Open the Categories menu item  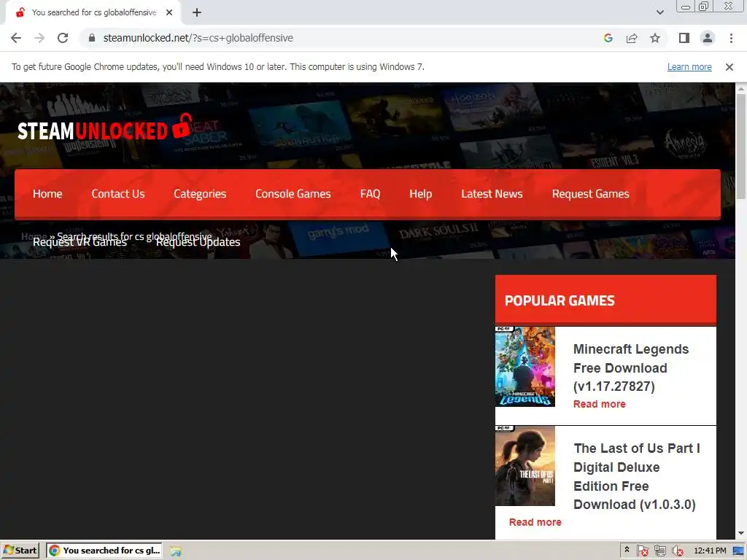tap(200, 194)
